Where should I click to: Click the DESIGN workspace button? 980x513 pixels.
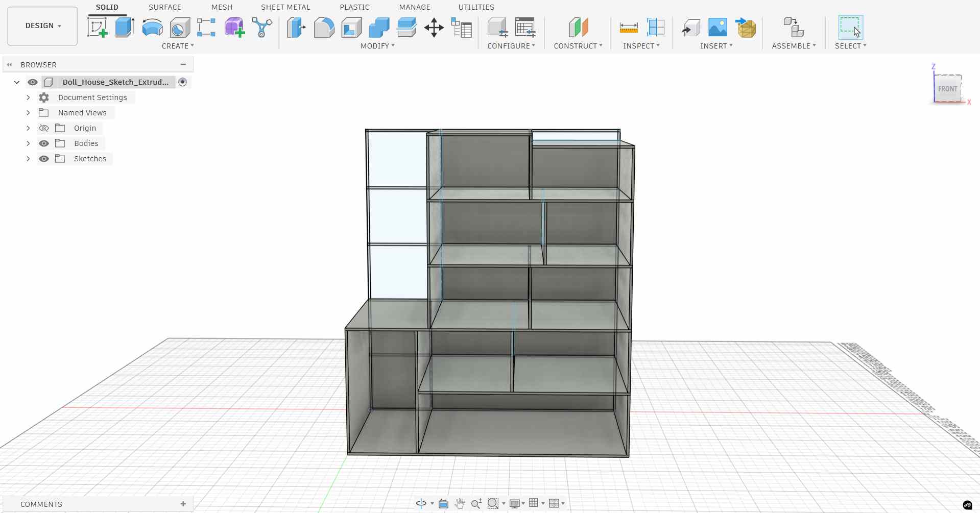click(x=42, y=26)
